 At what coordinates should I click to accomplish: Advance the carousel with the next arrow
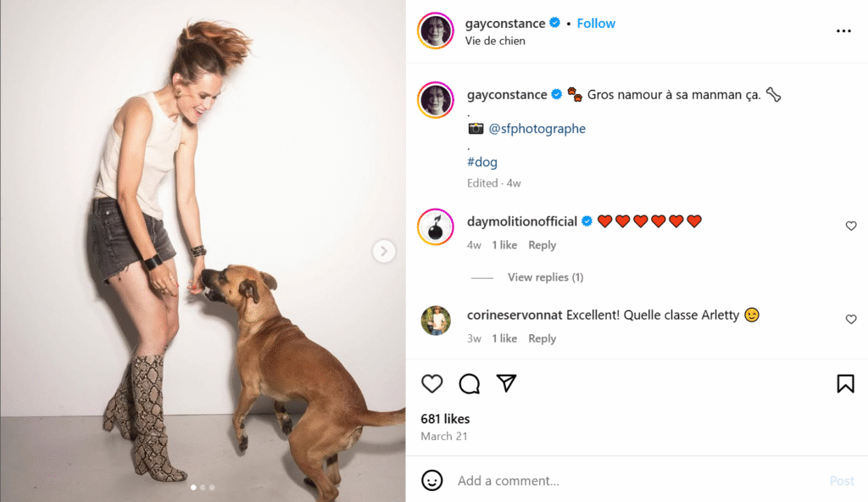pos(384,251)
